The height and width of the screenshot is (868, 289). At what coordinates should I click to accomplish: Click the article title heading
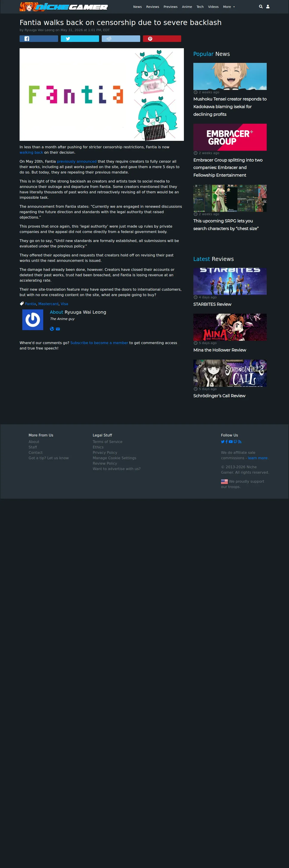coord(120,23)
